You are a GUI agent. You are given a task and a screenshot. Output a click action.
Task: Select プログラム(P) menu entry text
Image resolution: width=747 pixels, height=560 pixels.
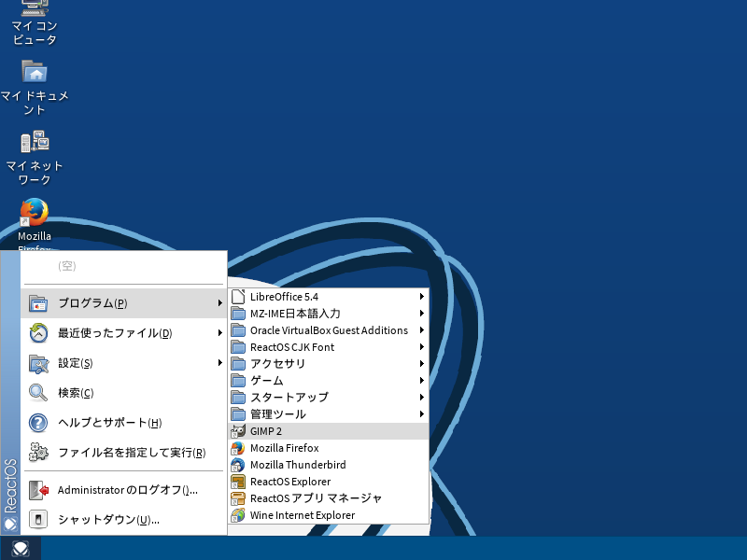tap(92, 303)
